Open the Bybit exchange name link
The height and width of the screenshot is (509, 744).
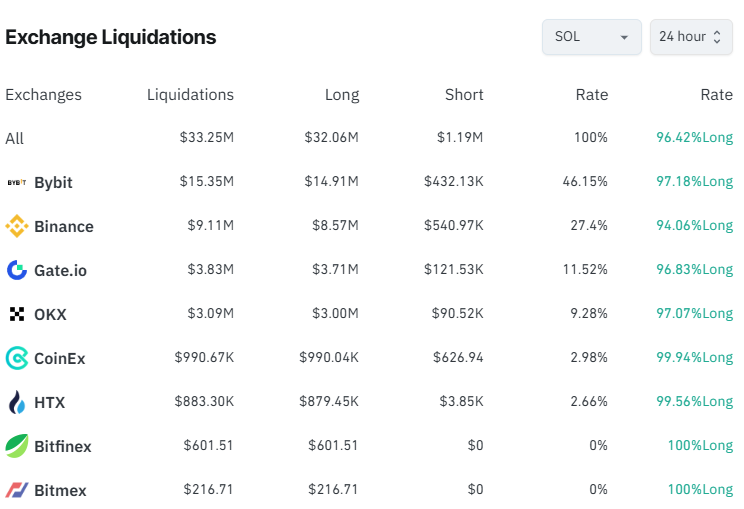pyautogui.click(x=53, y=182)
